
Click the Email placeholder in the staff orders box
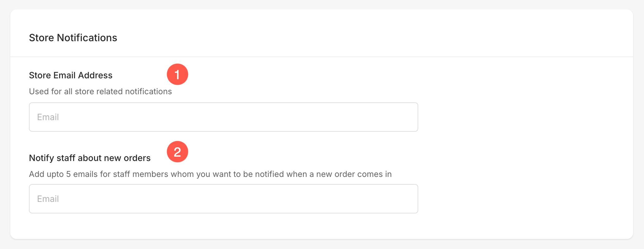48,199
